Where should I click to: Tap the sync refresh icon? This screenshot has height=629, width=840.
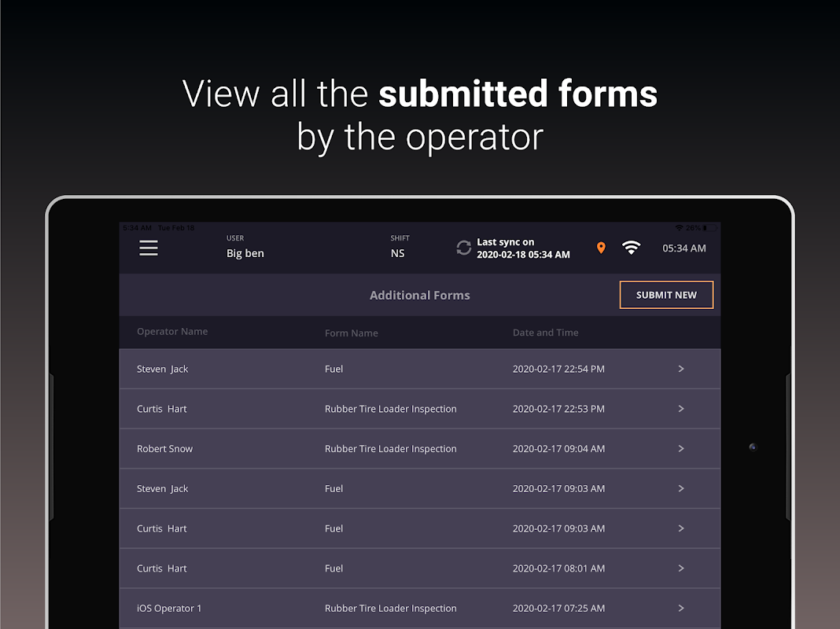[463, 248]
